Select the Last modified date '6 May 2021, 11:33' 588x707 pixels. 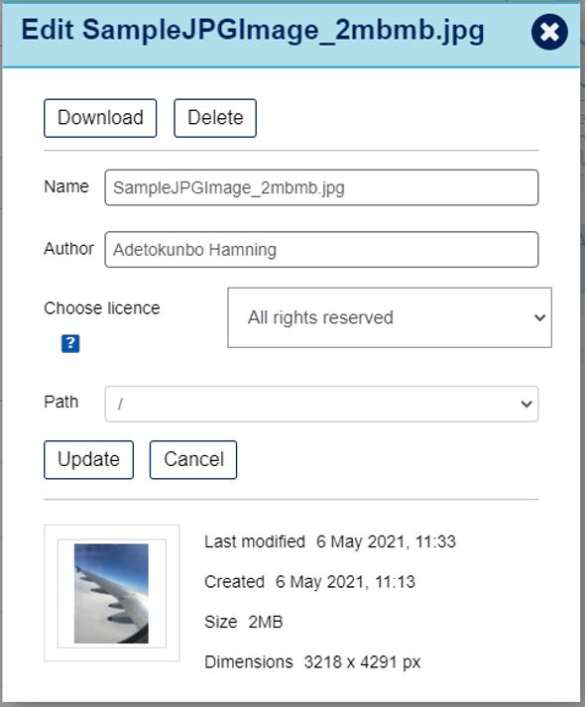[386, 541]
